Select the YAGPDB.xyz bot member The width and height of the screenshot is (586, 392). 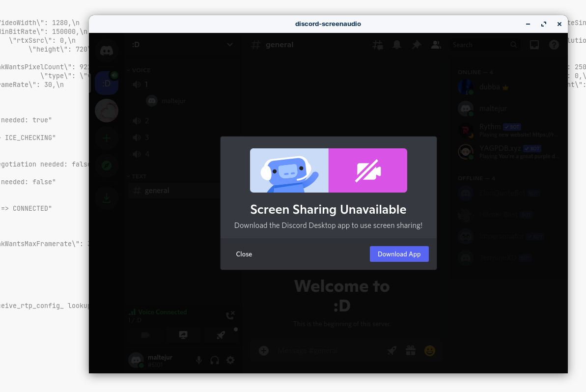point(509,152)
